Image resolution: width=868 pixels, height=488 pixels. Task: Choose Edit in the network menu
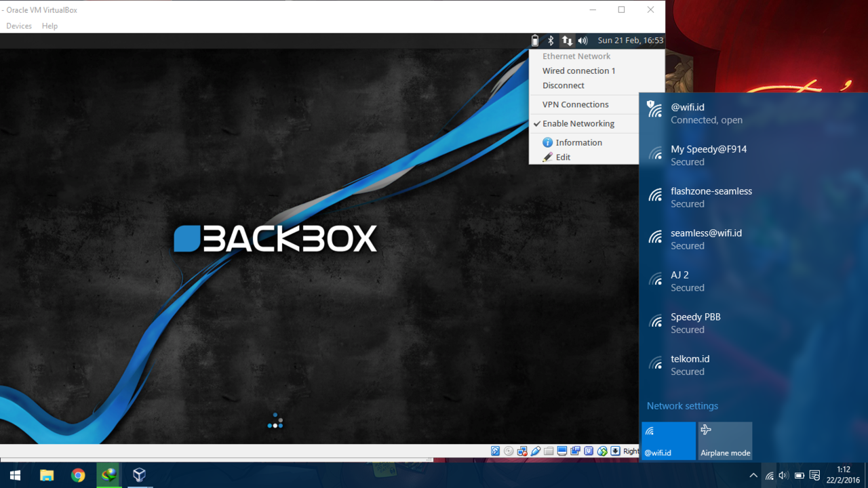coord(584,157)
